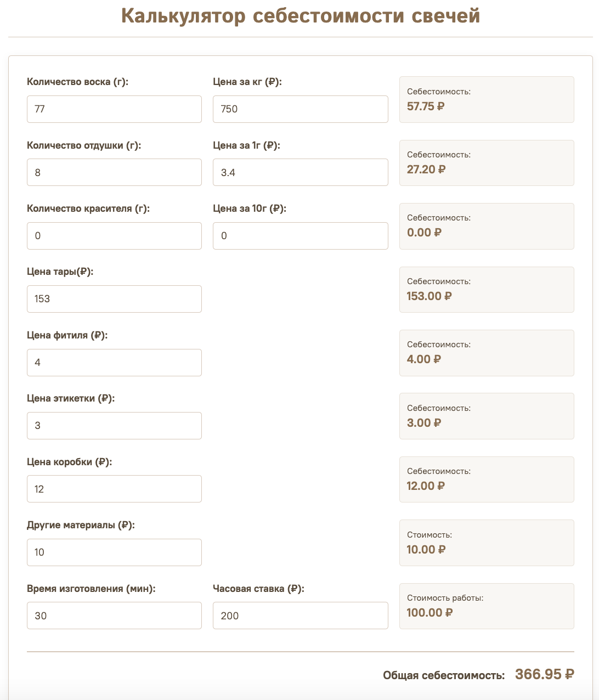Click the price per 10g field
The width and height of the screenshot is (599, 700).
click(x=301, y=236)
